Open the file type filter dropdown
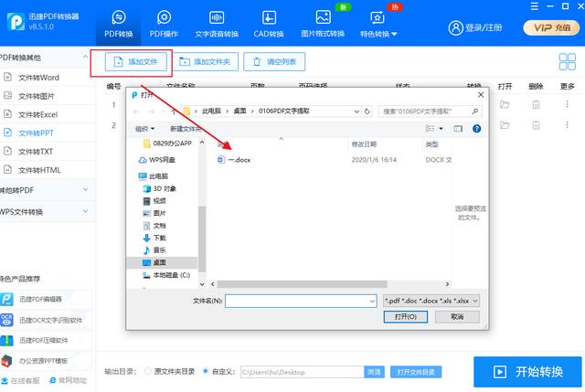This screenshot has width=585, height=392. pyautogui.click(x=431, y=301)
